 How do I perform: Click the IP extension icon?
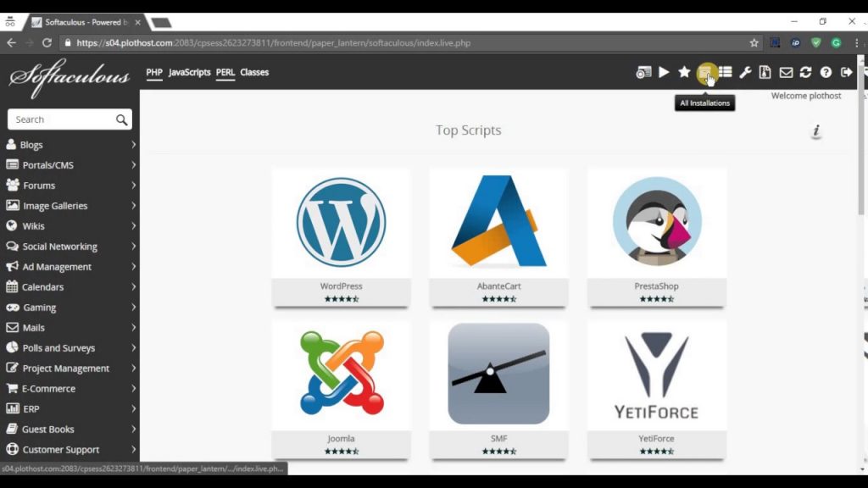coord(795,42)
